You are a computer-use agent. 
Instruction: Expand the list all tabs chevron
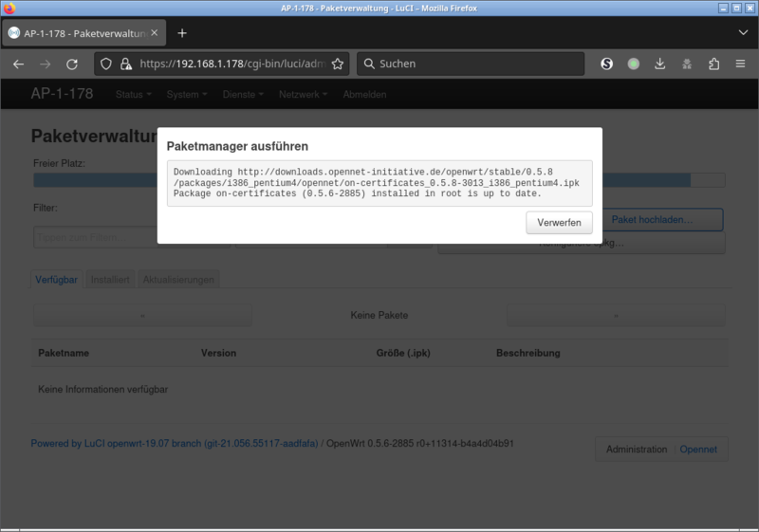point(743,33)
